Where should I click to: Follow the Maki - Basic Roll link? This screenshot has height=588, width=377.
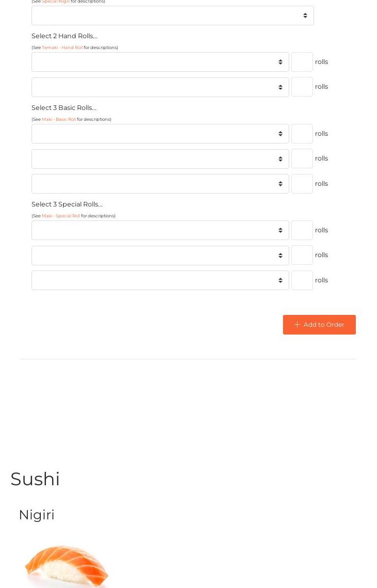tap(59, 119)
